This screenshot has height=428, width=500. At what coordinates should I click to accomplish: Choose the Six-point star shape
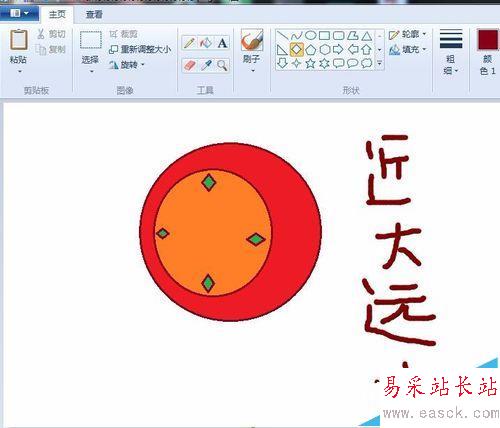(324, 63)
